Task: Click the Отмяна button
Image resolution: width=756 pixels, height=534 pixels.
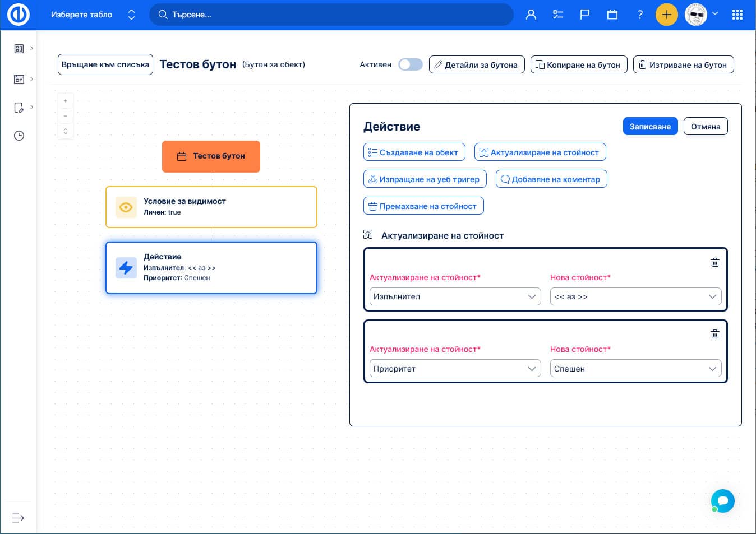Action: pos(706,126)
